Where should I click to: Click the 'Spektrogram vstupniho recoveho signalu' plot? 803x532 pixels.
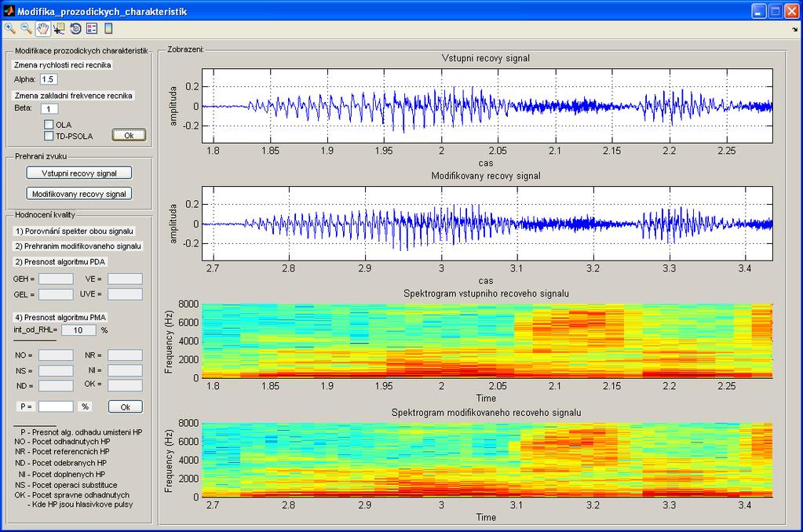[x=487, y=341]
